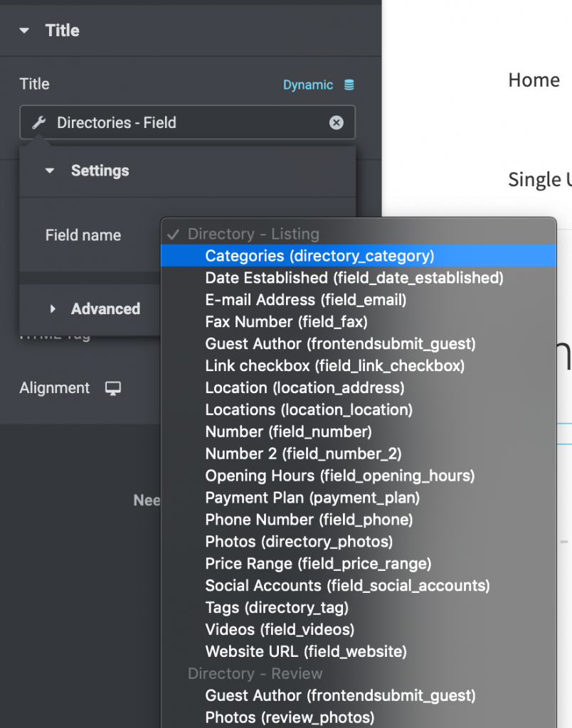The image size is (572, 728).
Task: Click the Title section collapse arrow icon
Action: tap(23, 31)
